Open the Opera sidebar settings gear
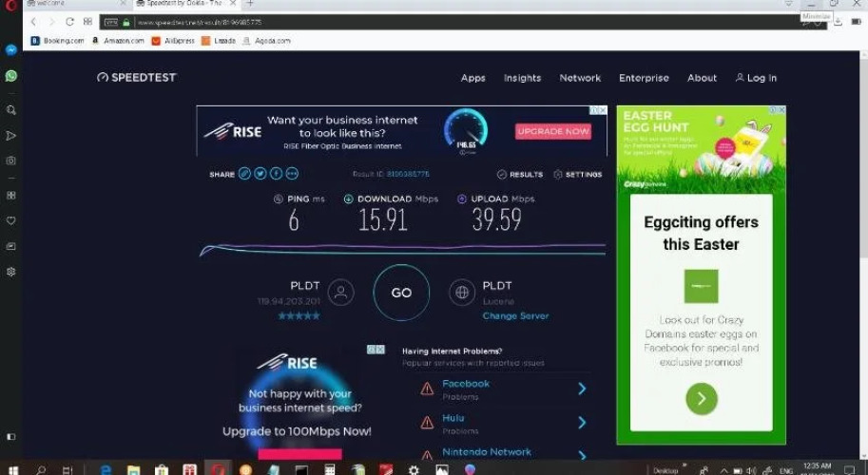This screenshot has height=475, width=868. tap(11, 272)
